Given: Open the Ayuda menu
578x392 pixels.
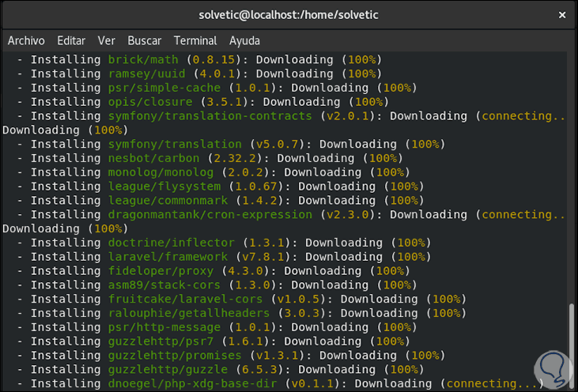Looking at the screenshot, I should coord(244,40).
